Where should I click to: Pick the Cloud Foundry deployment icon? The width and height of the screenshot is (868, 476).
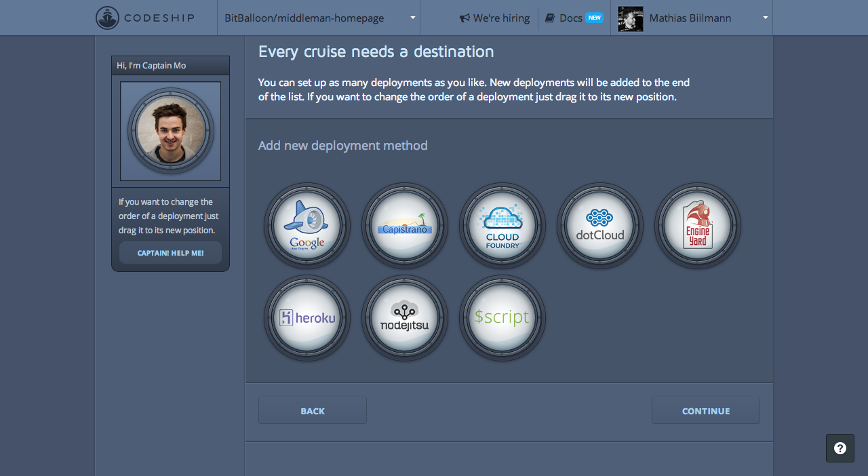coord(502,226)
